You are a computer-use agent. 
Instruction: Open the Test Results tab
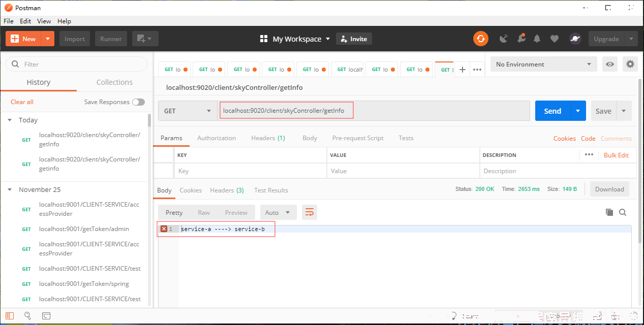pos(271,190)
